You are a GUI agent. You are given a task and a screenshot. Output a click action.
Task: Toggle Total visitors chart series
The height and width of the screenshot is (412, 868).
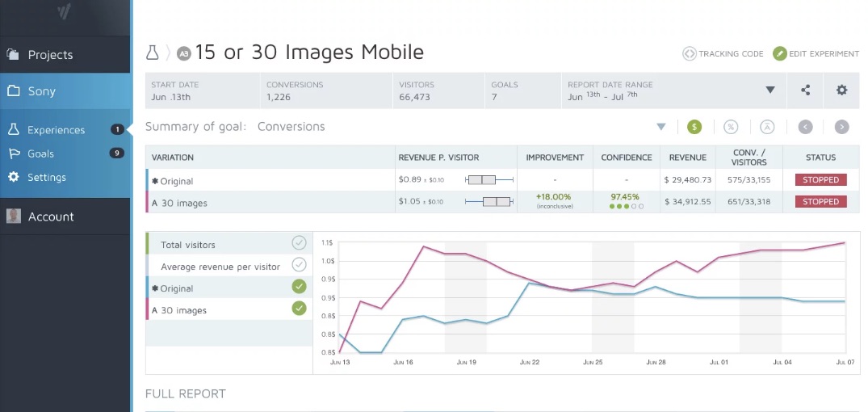point(299,243)
